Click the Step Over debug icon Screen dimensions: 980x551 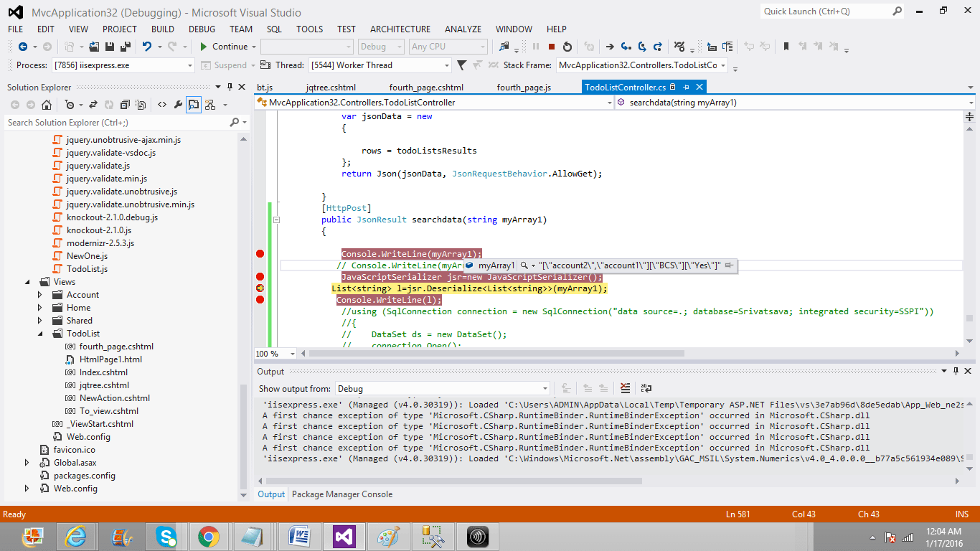(x=642, y=47)
